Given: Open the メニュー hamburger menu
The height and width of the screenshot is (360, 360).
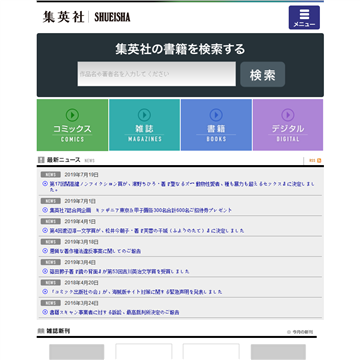Looking at the screenshot, I should tap(304, 18).
